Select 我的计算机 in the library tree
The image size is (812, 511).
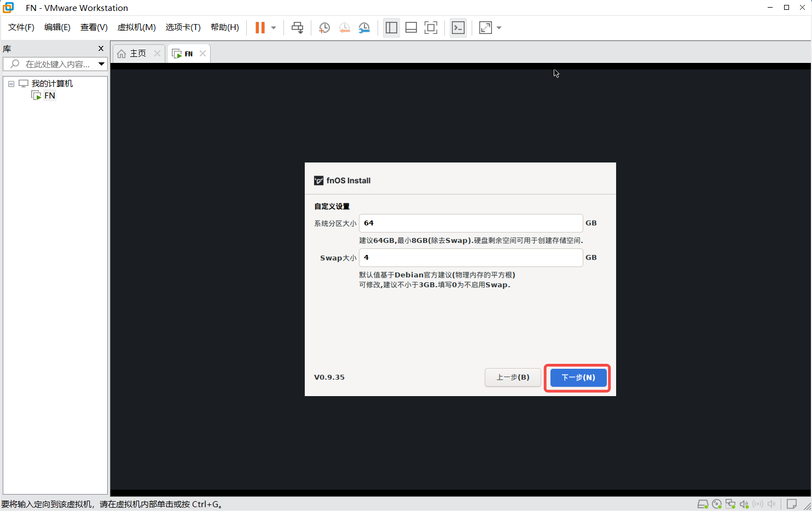tap(52, 84)
